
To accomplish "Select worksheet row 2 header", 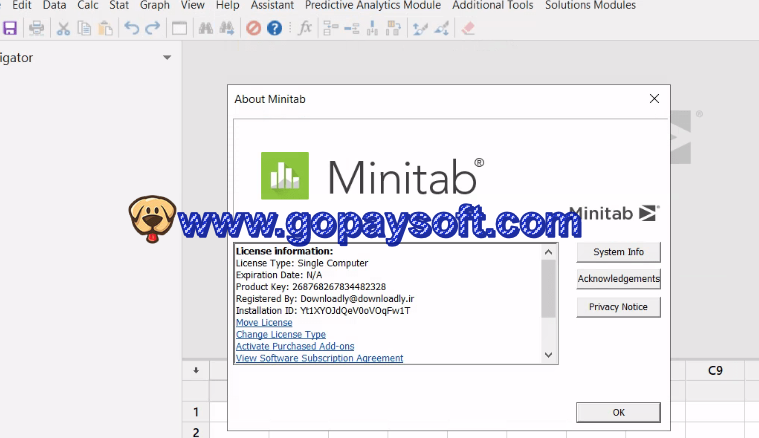I will tap(196, 432).
